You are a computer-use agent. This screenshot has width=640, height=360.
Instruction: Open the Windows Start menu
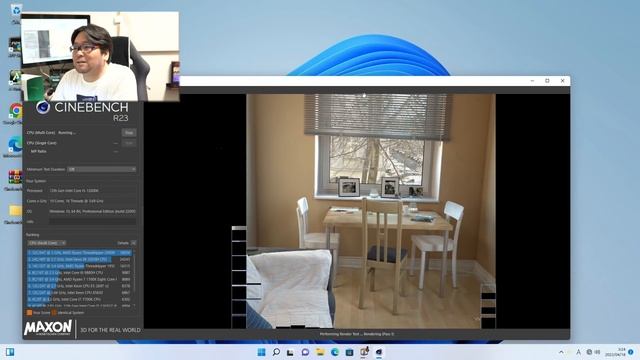point(261,352)
